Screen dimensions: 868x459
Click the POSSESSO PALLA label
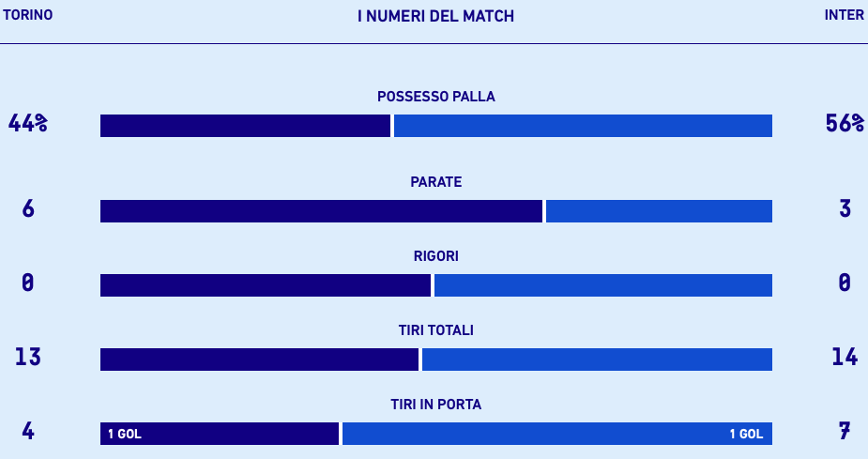coord(435,96)
